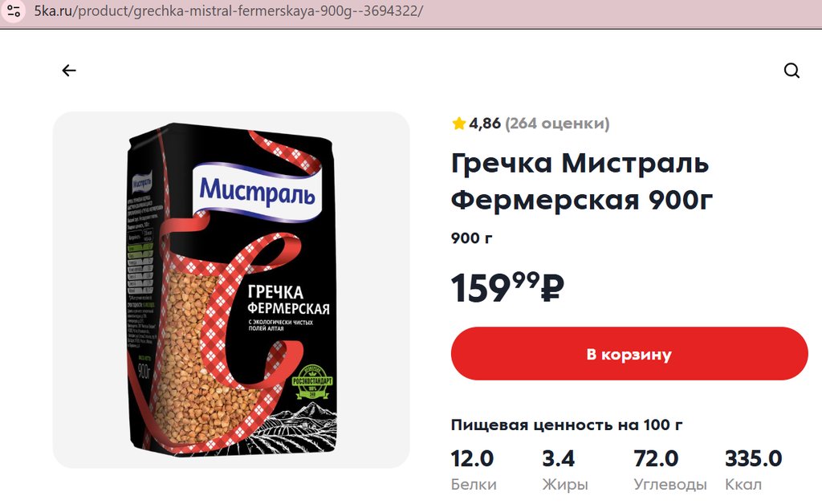Click the 5ka.ru URL in the address bar
The width and height of the screenshot is (822, 504).
click(228, 10)
